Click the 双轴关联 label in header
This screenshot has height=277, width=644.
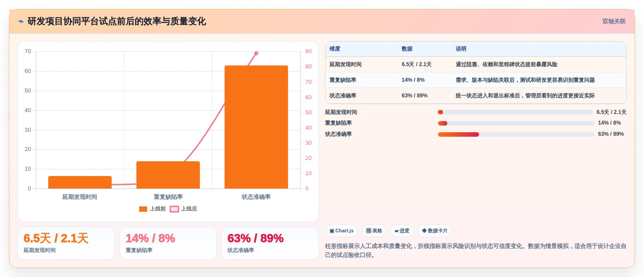pos(614,21)
